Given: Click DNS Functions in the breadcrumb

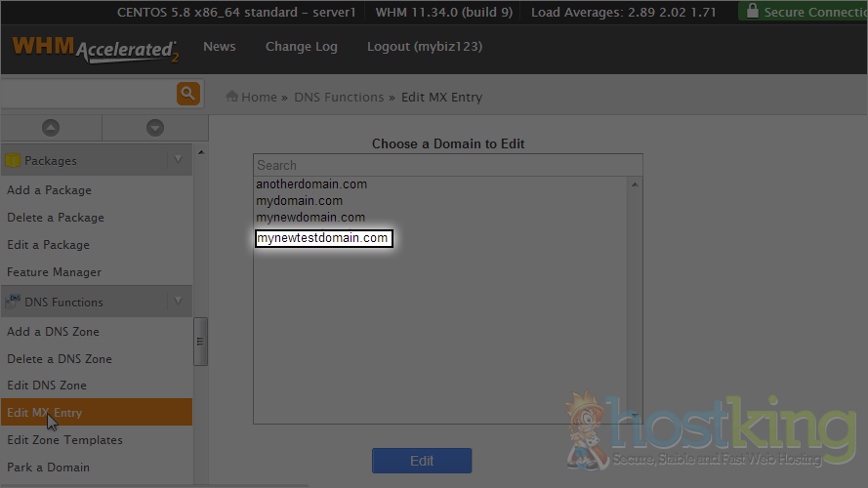Looking at the screenshot, I should pos(339,97).
